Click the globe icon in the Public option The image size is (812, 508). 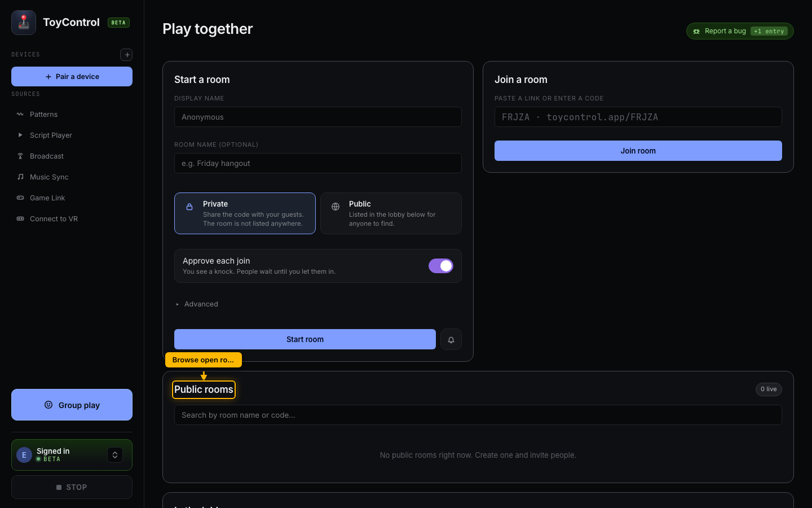[336, 207]
